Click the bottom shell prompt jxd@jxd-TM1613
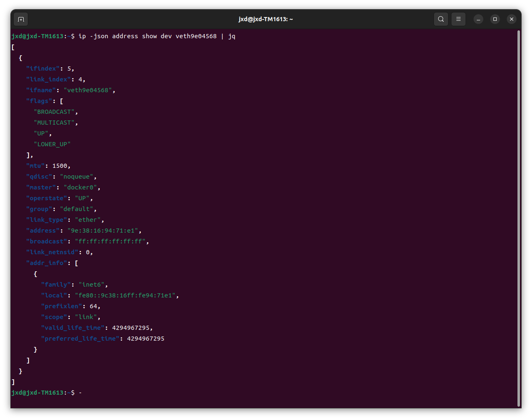The width and height of the screenshot is (532, 420). coord(38,393)
